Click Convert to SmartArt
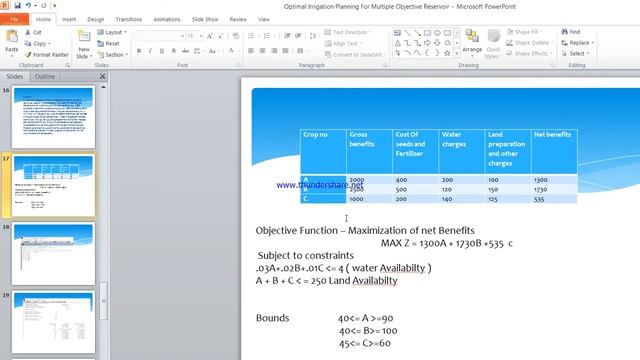This screenshot has height=360, width=640. coord(355,54)
